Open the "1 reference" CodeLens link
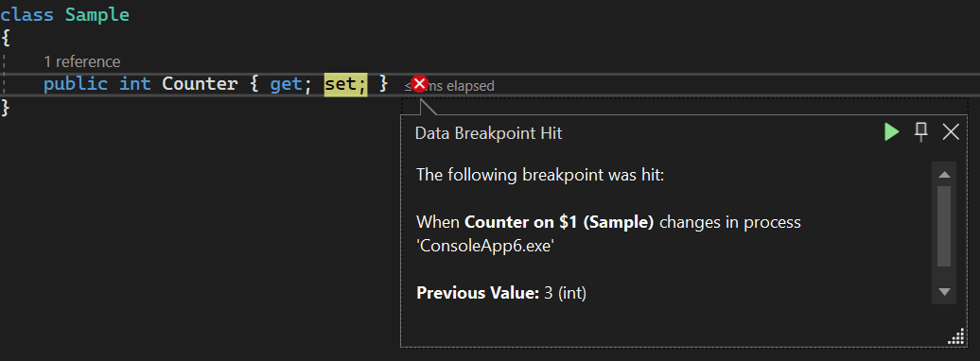Viewport: 980px width, 361px height. coord(82,61)
